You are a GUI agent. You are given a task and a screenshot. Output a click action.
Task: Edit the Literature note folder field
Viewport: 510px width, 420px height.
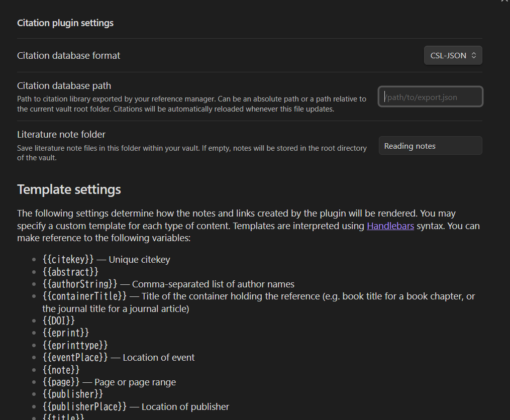coord(430,146)
